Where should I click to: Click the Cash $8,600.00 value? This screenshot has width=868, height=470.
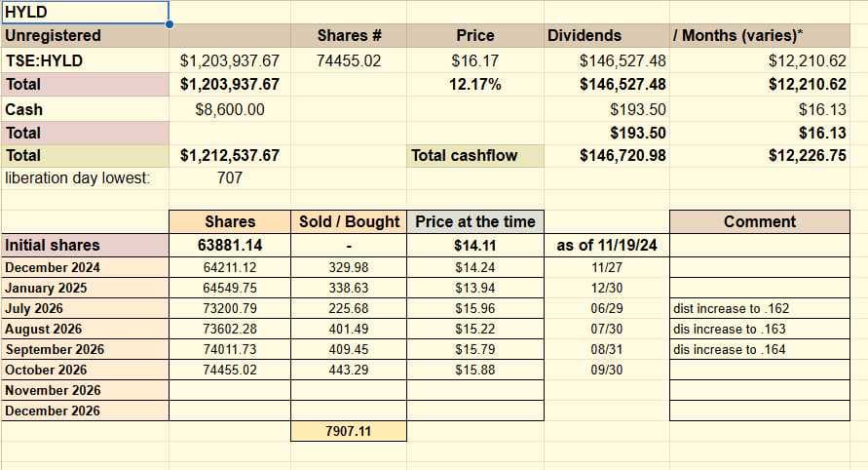point(230,109)
